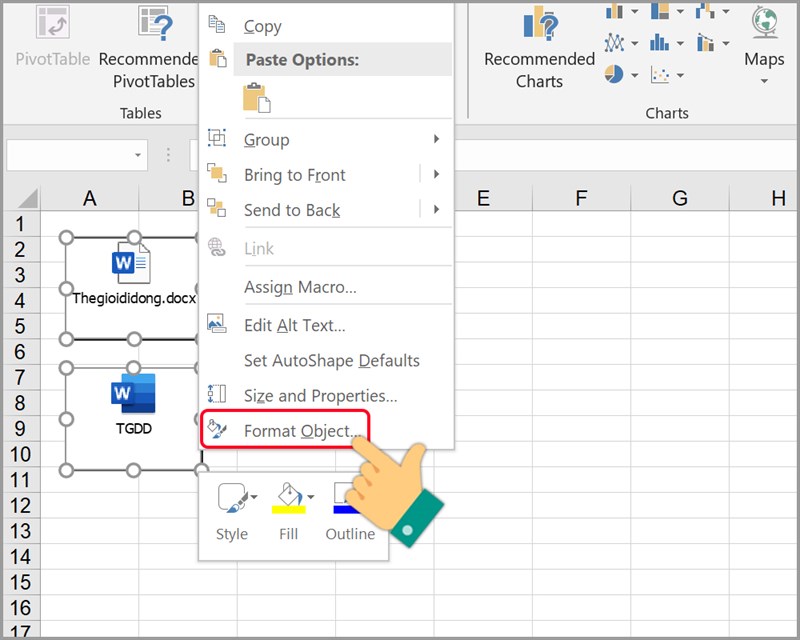800x640 pixels.
Task: Open the pie chart dropdown arrow
Action: tap(635, 75)
